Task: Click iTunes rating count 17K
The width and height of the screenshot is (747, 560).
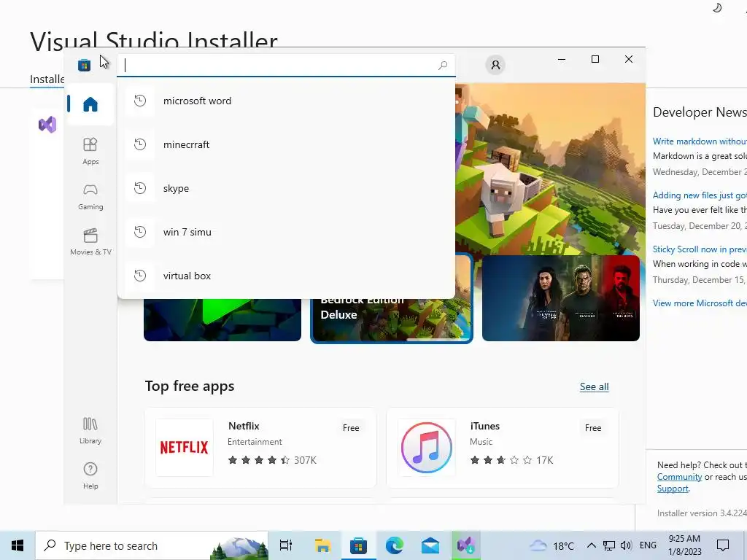Action: click(544, 460)
